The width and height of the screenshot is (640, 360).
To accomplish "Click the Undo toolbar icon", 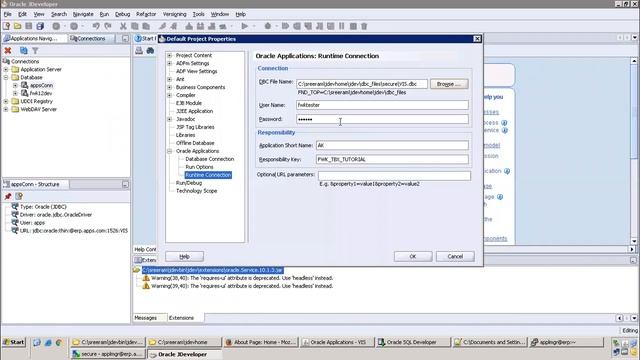I will (96, 26).
